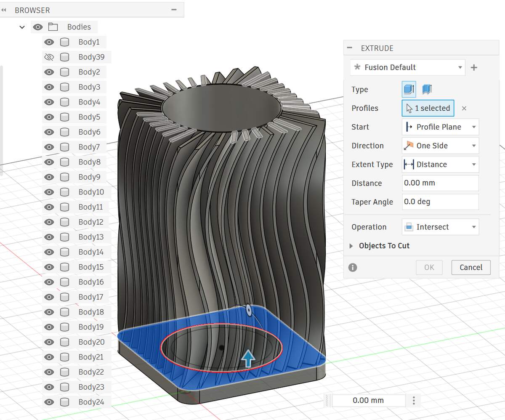This screenshot has height=420, width=505.
Task: Click the Cancel button in Extrude
Action: click(x=471, y=267)
